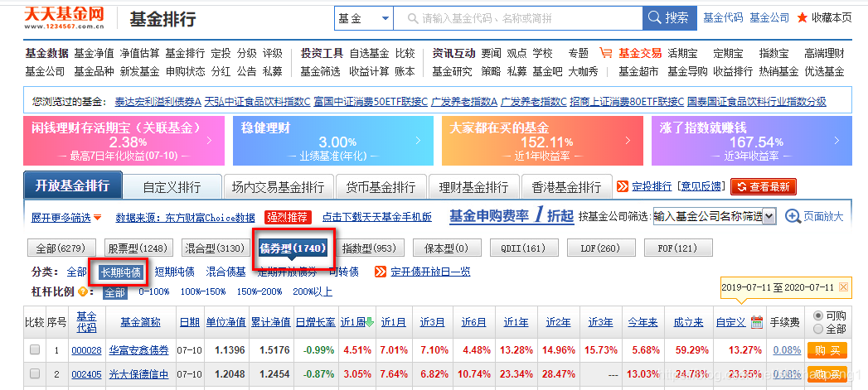This screenshot has width=868, height=390.
Task: Select the 全部 radio button under 手续费
Action: 817,329
